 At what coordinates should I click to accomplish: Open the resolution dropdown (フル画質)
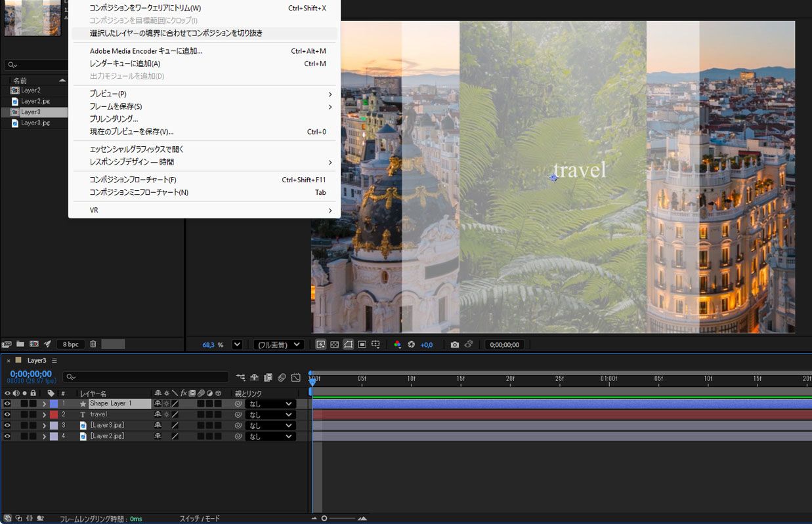click(279, 344)
